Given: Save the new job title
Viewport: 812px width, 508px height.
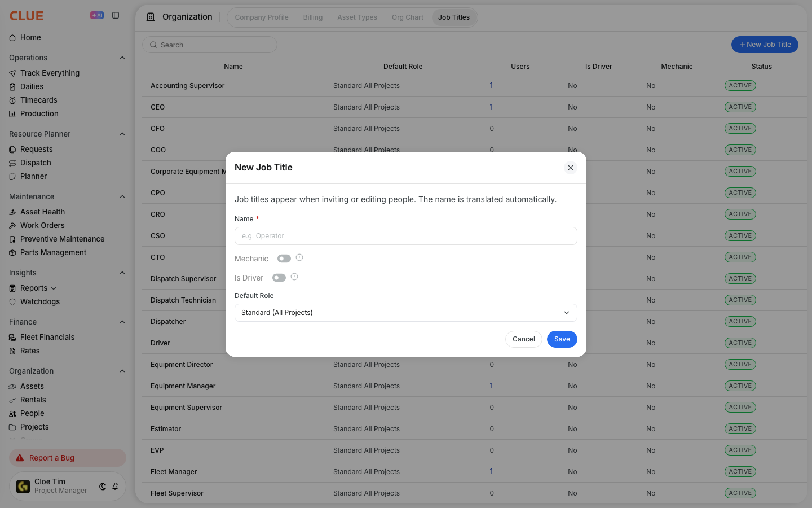Looking at the screenshot, I should (562, 339).
